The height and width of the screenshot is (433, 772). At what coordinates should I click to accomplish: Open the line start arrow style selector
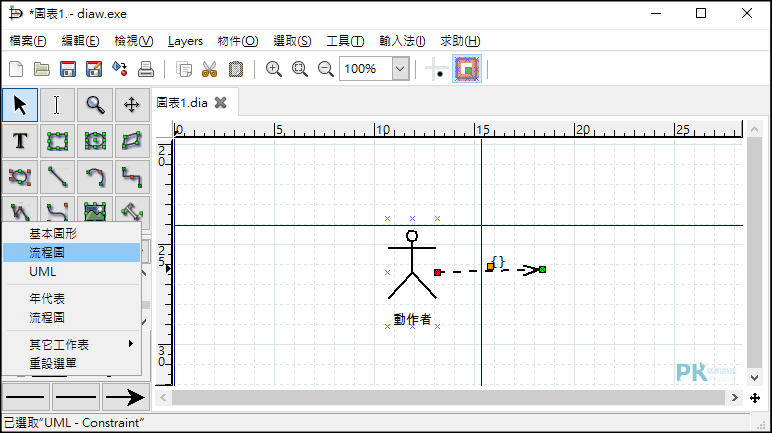pyautogui.click(x=26, y=397)
